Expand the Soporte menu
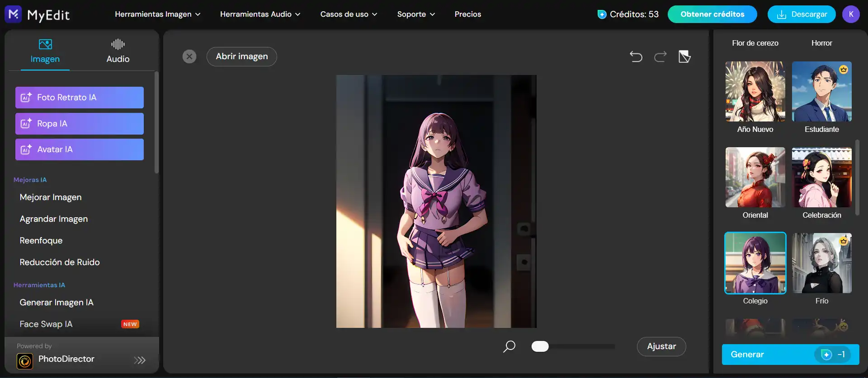This screenshot has width=868, height=378. tap(416, 14)
